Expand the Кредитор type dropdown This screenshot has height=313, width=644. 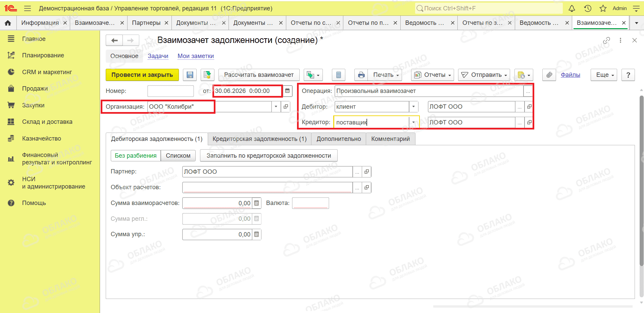(x=413, y=122)
